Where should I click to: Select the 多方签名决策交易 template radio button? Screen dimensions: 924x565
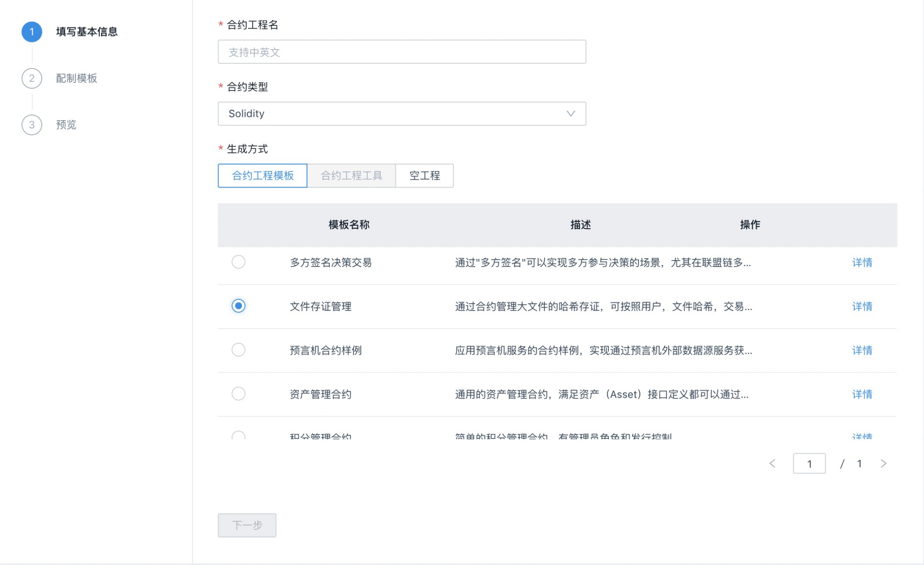coord(238,262)
